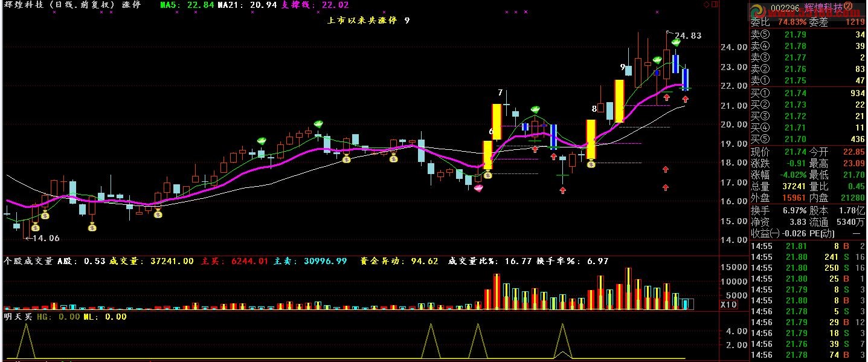Click the money bag under the yellow candle labeled 8
Screen dimensions: 868x362
[x=591, y=164]
